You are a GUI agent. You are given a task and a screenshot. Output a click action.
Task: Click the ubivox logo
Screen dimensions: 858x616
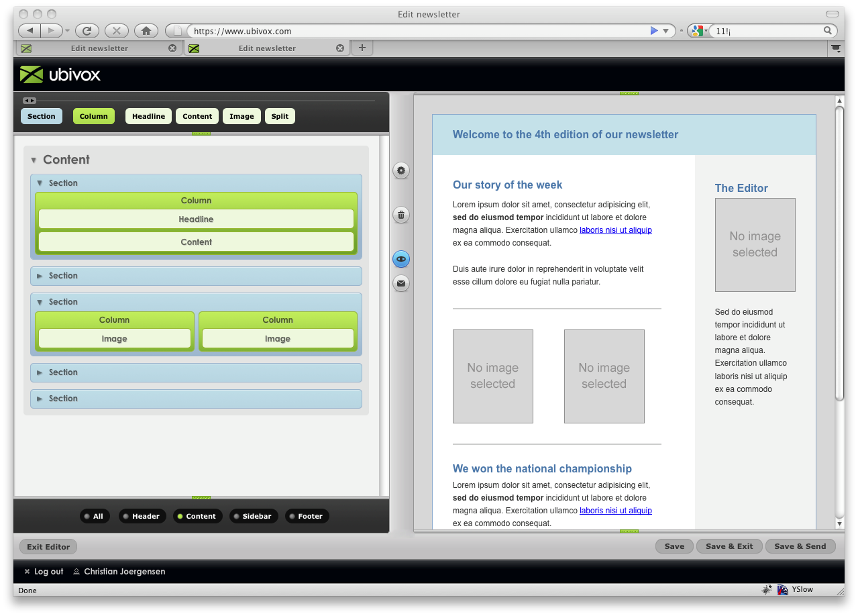pyautogui.click(x=60, y=74)
